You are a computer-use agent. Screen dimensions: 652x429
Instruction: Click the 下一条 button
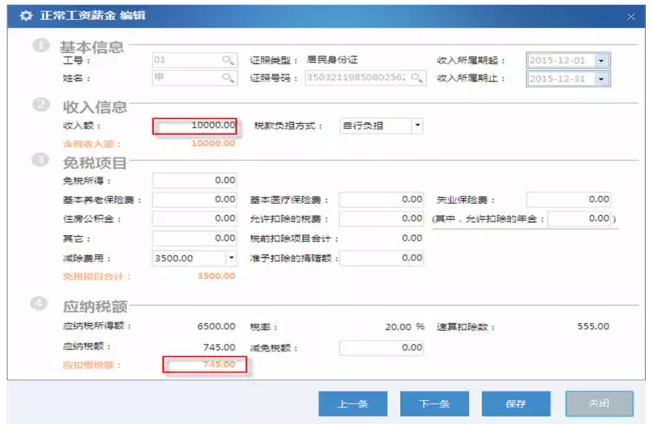(x=434, y=403)
